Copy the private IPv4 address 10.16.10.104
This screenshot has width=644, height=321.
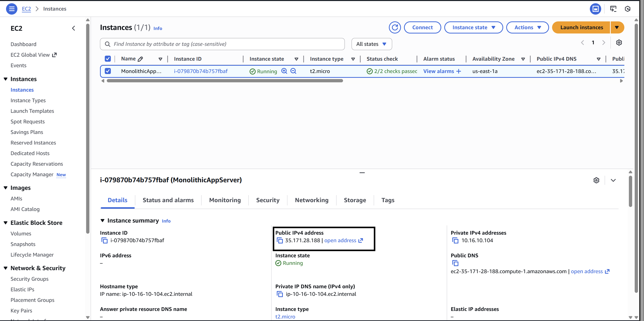click(x=455, y=240)
